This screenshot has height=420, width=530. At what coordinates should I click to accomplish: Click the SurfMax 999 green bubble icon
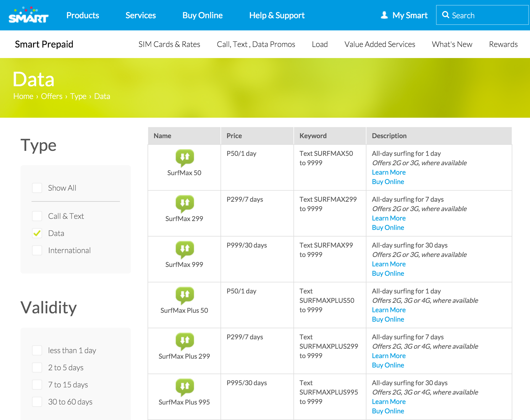pos(185,250)
